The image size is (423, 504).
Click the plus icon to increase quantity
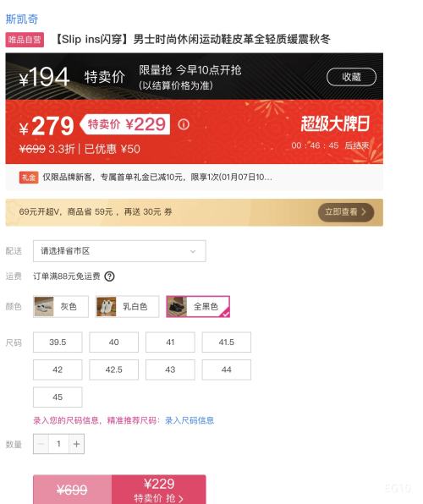(76, 444)
